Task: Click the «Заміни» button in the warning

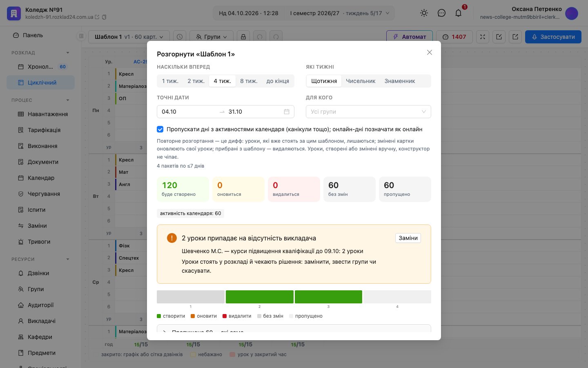Action: (x=408, y=238)
